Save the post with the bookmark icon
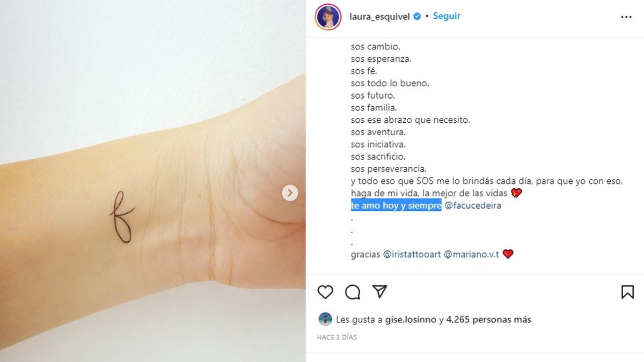The height and width of the screenshot is (362, 644). click(627, 292)
